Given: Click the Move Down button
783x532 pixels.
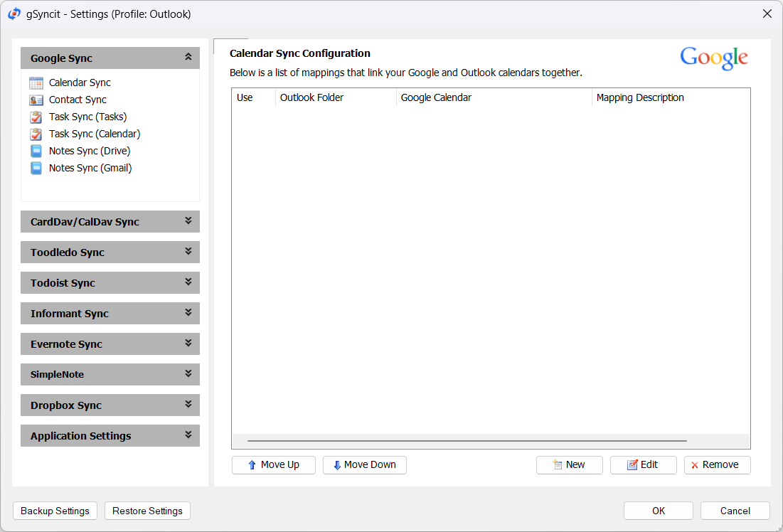Looking at the screenshot, I should pyautogui.click(x=365, y=465).
